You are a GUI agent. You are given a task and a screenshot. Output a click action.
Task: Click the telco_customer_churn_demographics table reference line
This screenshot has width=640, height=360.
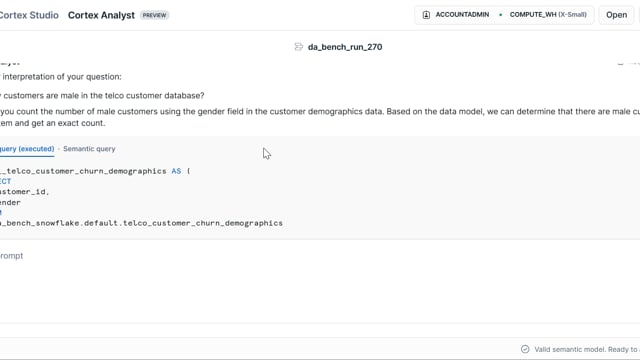coord(141,223)
